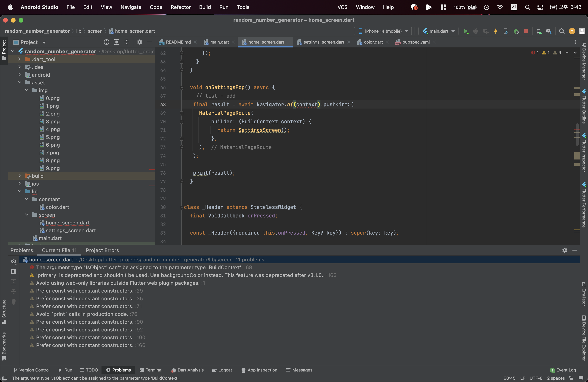The image size is (588, 382).
Task: Stop the running app with red square
Action: point(526,31)
